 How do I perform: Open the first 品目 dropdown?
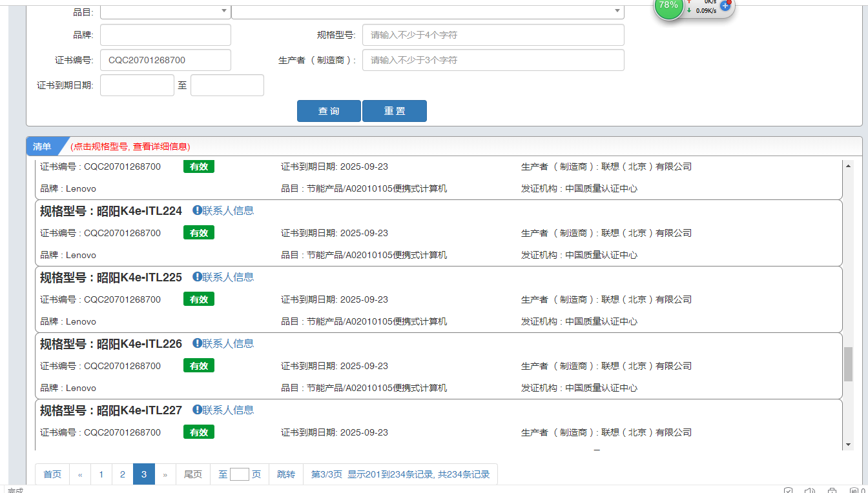(x=165, y=11)
